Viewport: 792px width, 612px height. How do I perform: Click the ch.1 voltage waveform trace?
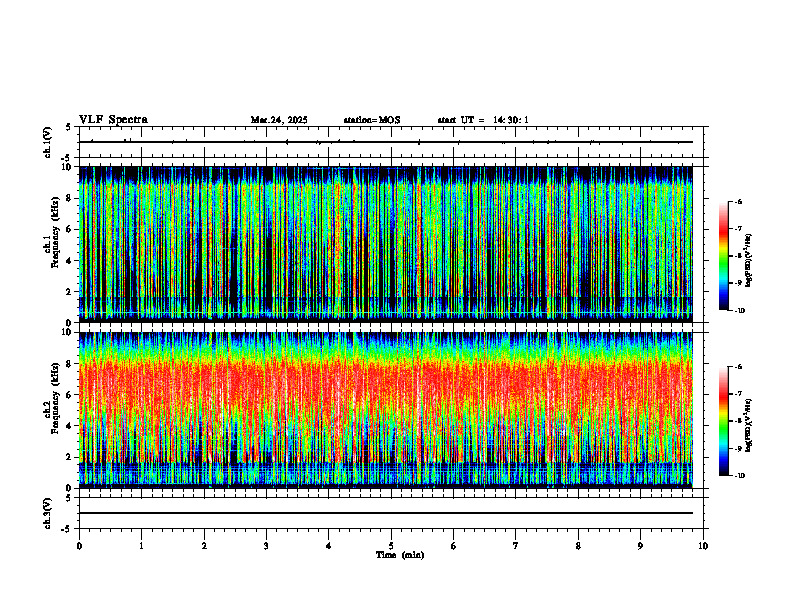(x=386, y=142)
